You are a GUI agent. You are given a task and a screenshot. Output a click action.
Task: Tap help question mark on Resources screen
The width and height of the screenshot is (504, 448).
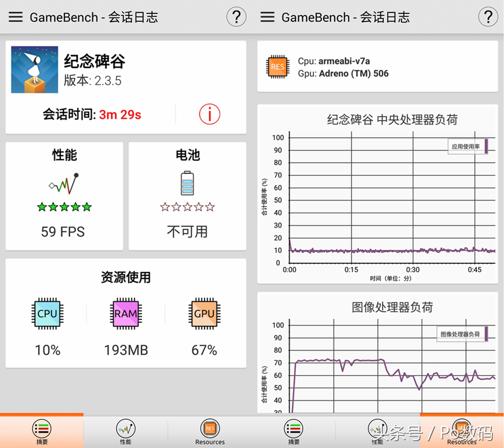click(488, 17)
